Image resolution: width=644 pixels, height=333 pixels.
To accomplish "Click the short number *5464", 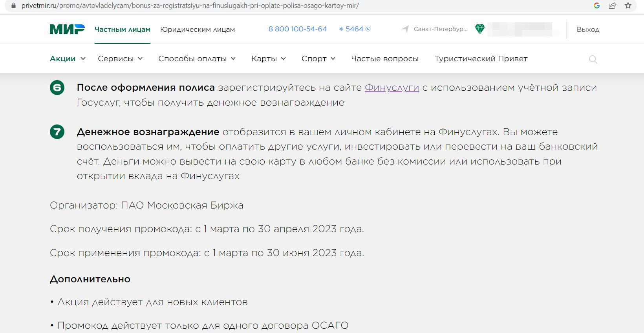I will coord(354,29).
